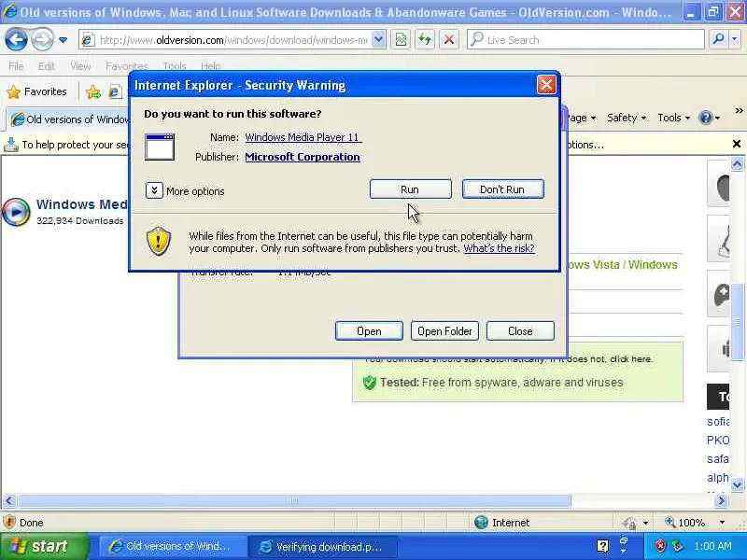Open the Favorites menu
This screenshot has width=747, height=560.
(127, 66)
